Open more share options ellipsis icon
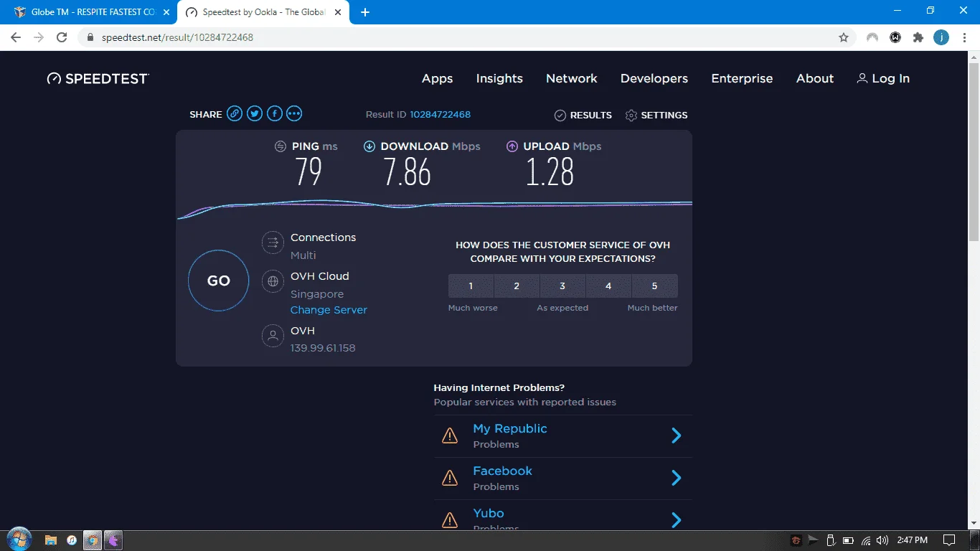This screenshot has height=551, width=980. tap(294, 113)
